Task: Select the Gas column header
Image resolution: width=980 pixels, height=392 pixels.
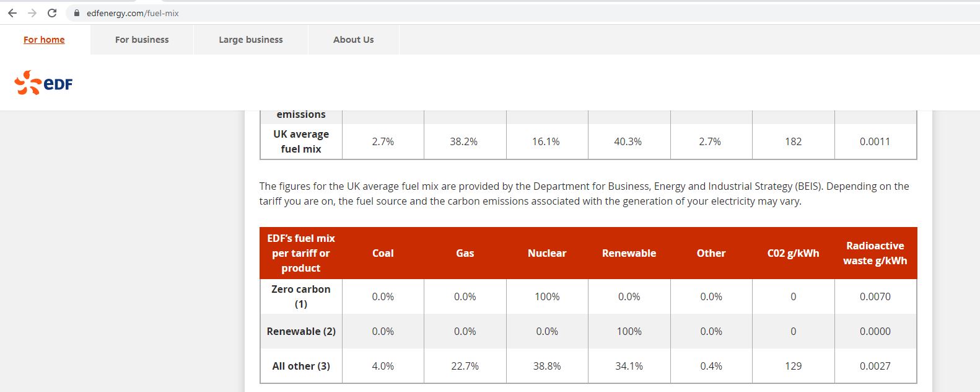Action: pyautogui.click(x=465, y=253)
